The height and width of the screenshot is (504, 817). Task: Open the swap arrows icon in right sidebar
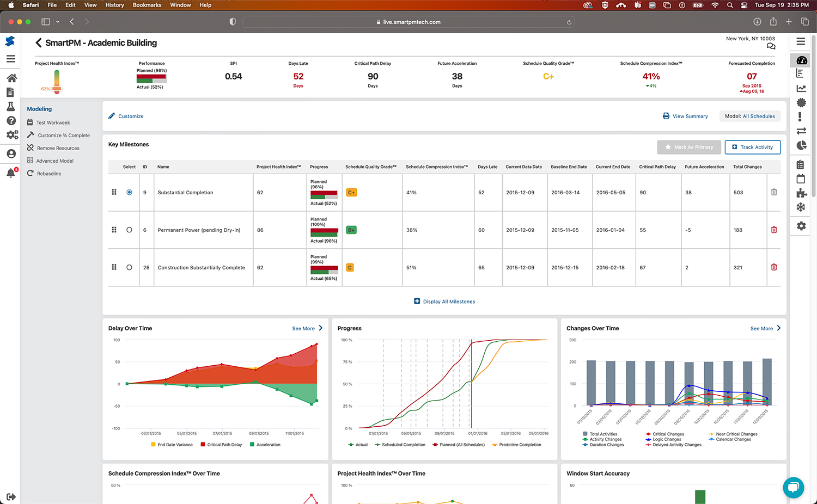[801, 131]
